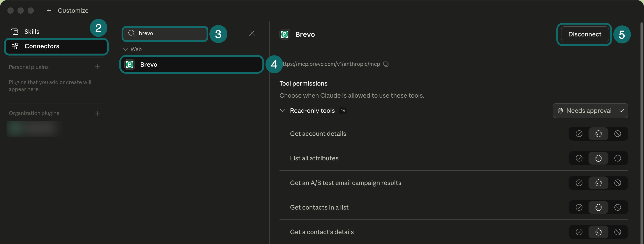Always allow Get contacts in a list
Viewport: 644px width, 244px height.
(x=579, y=207)
